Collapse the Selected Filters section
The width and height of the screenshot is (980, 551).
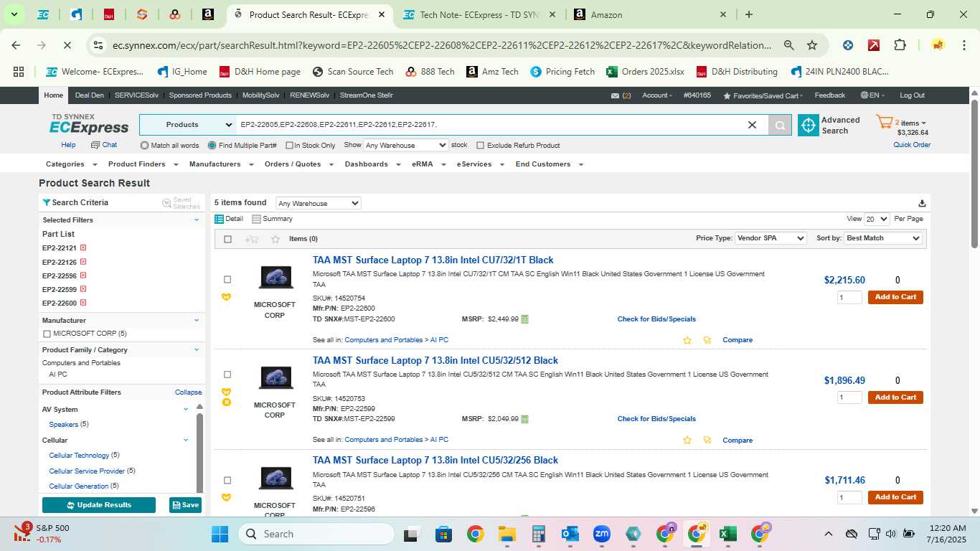pos(197,220)
